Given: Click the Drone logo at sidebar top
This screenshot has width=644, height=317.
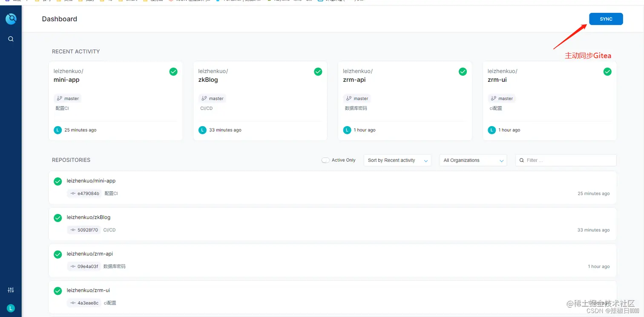Looking at the screenshot, I should pyautogui.click(x=11, y=18).
